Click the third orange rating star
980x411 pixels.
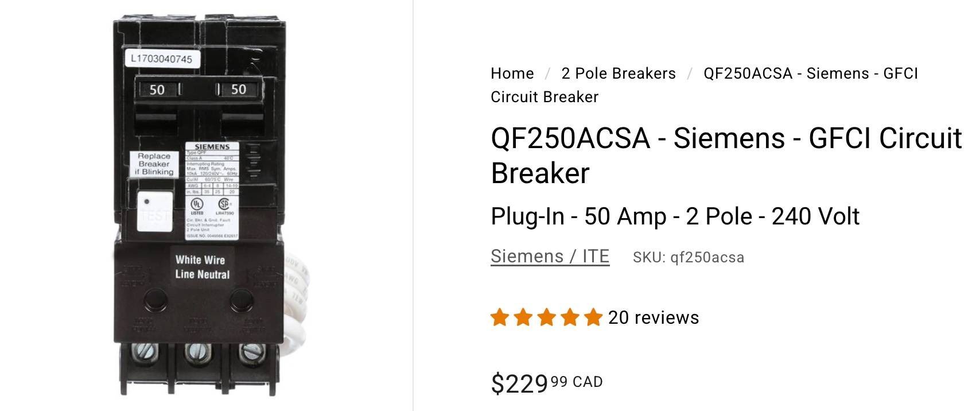coord(546,317)
